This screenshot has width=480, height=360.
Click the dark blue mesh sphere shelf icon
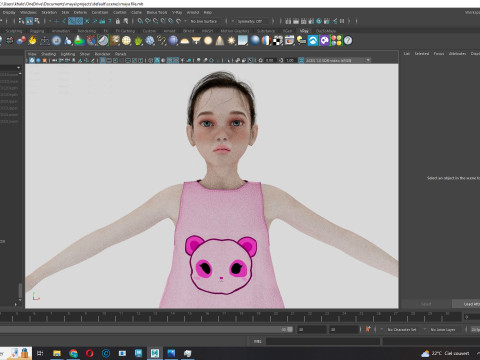pyautogui.click(x=173, y=41)
